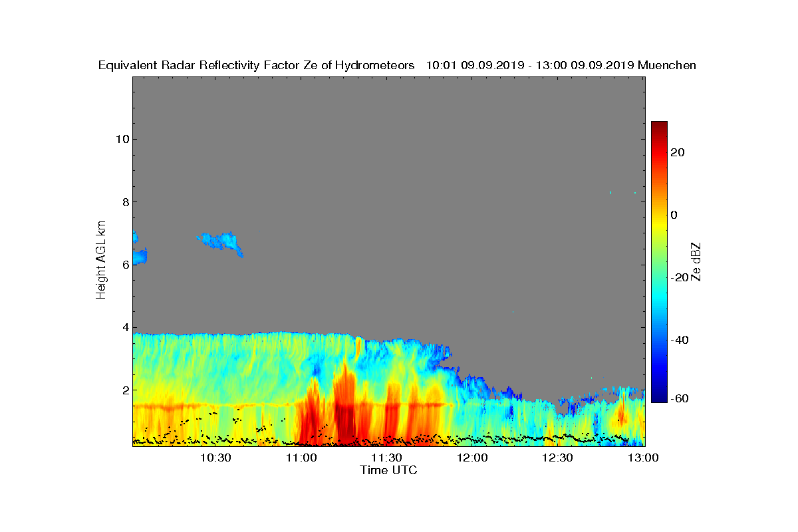Click the colorbar label 0
This screenshot has height=532, width=798.
tap(674, 215)
